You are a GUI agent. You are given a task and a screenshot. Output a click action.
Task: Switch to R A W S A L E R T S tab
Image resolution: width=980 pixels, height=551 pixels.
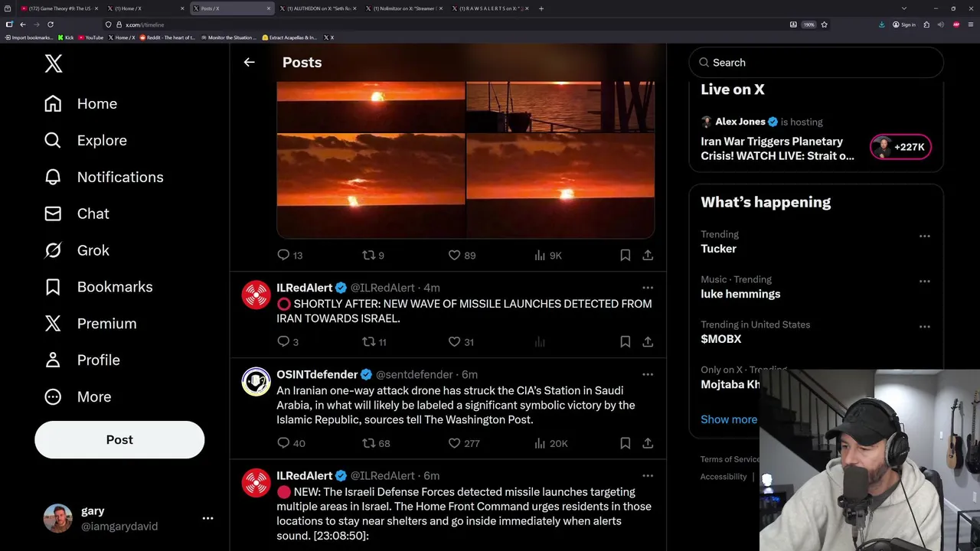[x=490, y=8]
